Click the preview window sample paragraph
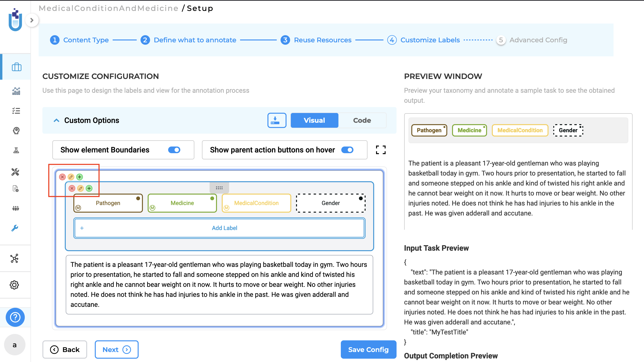The image size is (644, 362). coord(517,188)
